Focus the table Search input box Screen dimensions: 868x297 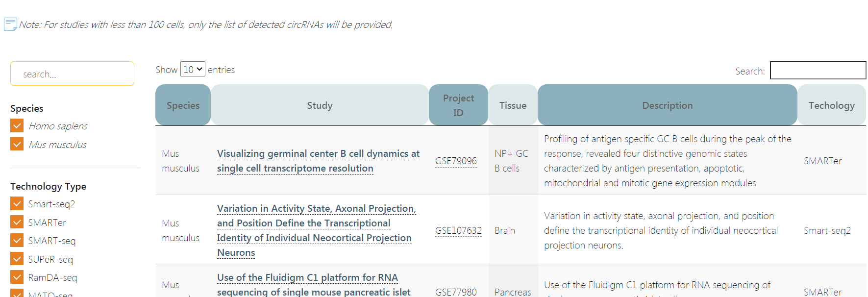(818, 71)
